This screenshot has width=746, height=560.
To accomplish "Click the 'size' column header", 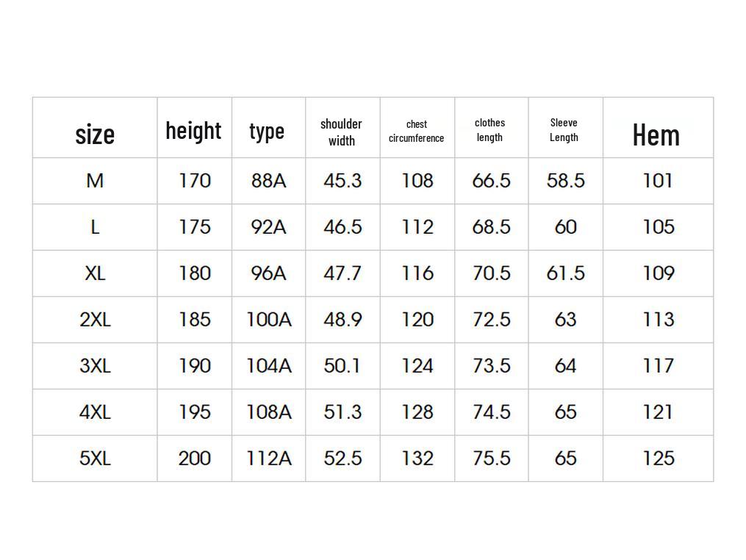I will (x=95, y=134).
